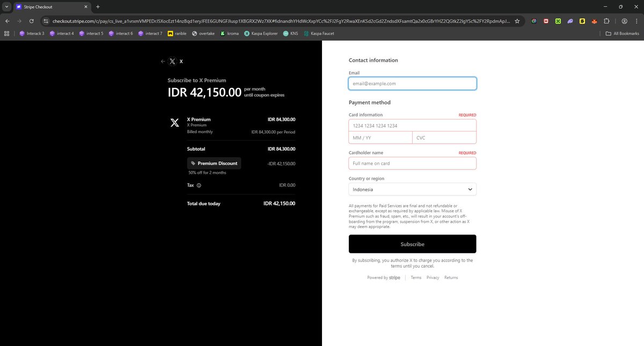Image resolution: width=644 pixels, height=346 pixels.
Task: Open the overtake bookmark
Action: coord(204,33)
